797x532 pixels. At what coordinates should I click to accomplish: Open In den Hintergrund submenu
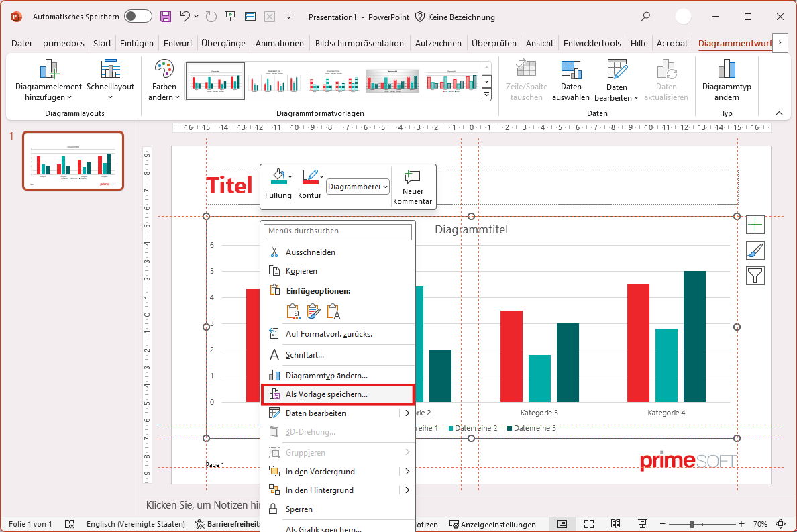337,490
